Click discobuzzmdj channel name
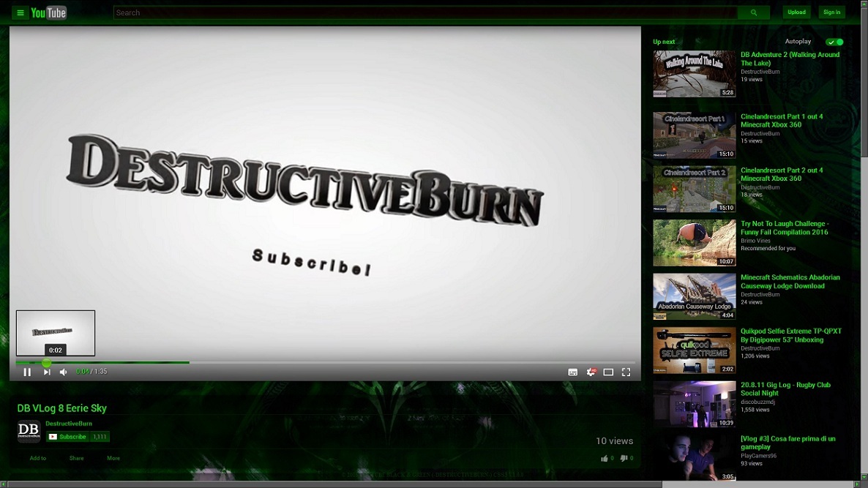The image size is (868, 488). coord(757,402)
